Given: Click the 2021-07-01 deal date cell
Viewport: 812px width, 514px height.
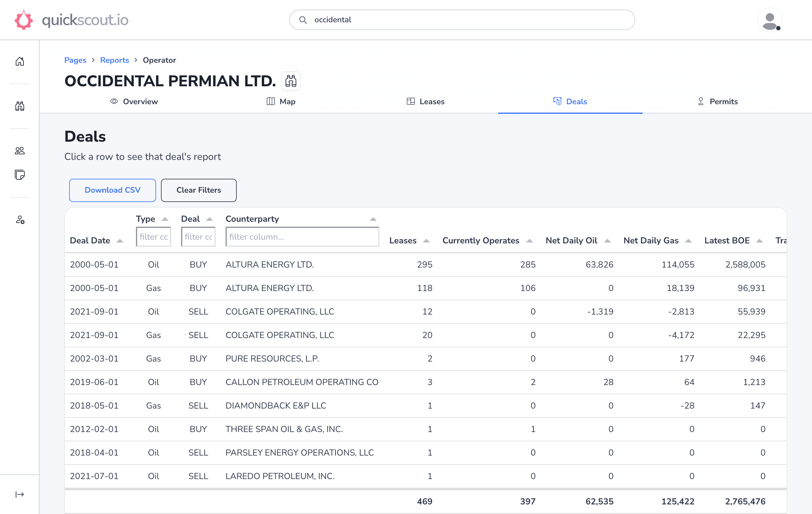Looking at the screenshot, I should point(94,476).
